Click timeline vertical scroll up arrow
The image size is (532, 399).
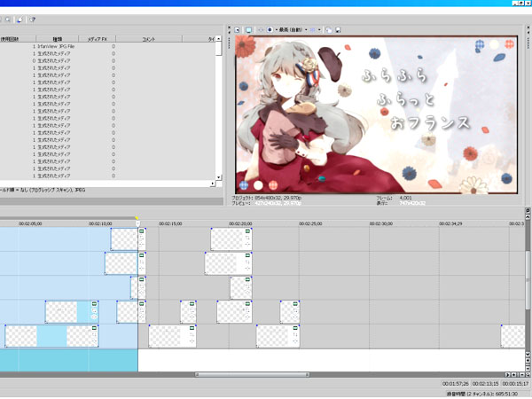click(528, 216)
